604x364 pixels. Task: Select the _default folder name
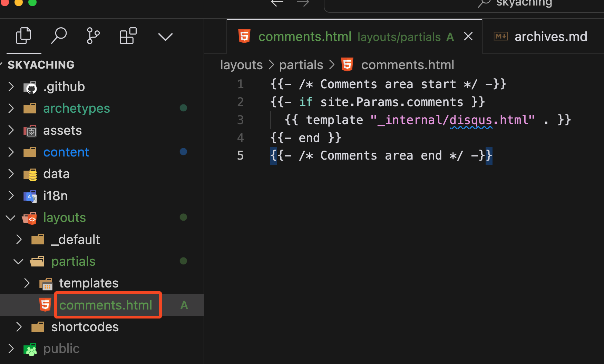point(76,240)
